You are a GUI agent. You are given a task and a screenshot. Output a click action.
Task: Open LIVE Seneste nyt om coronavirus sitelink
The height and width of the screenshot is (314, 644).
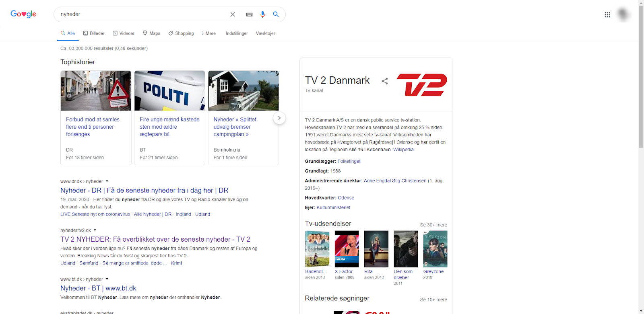(x=95, y=214)
